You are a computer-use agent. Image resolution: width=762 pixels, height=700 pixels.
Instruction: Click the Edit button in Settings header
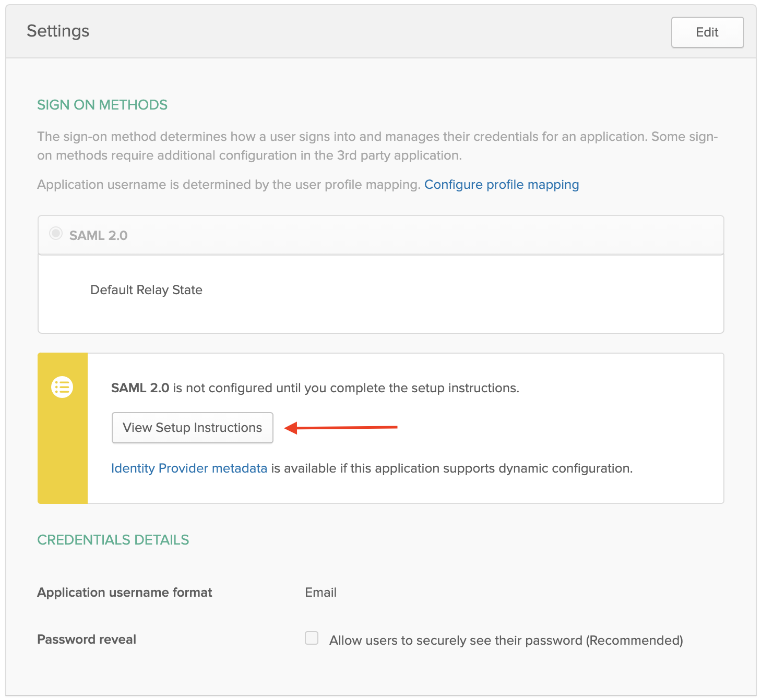tap(707, 32)
